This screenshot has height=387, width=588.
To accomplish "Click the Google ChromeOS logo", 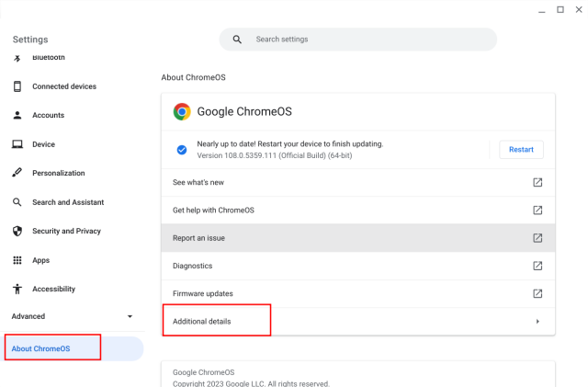I will [182, 111].
